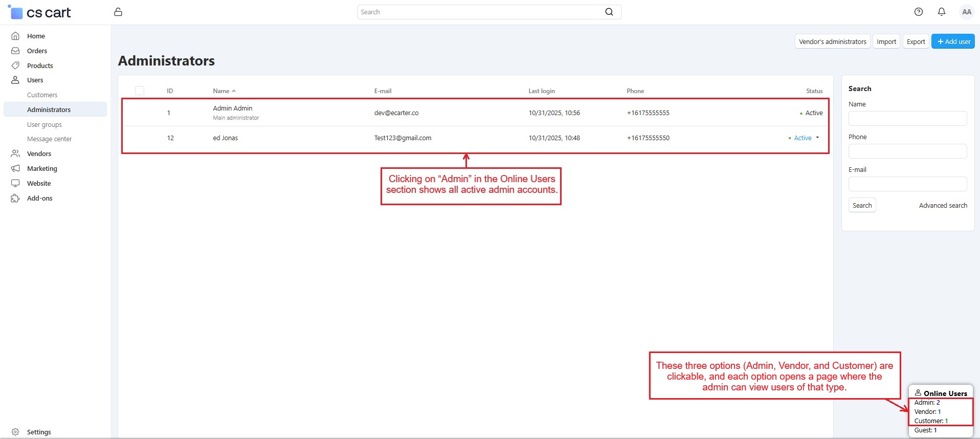Open Vendor's administrators page
Screen dimensions: 980x439
pos(832,41)
